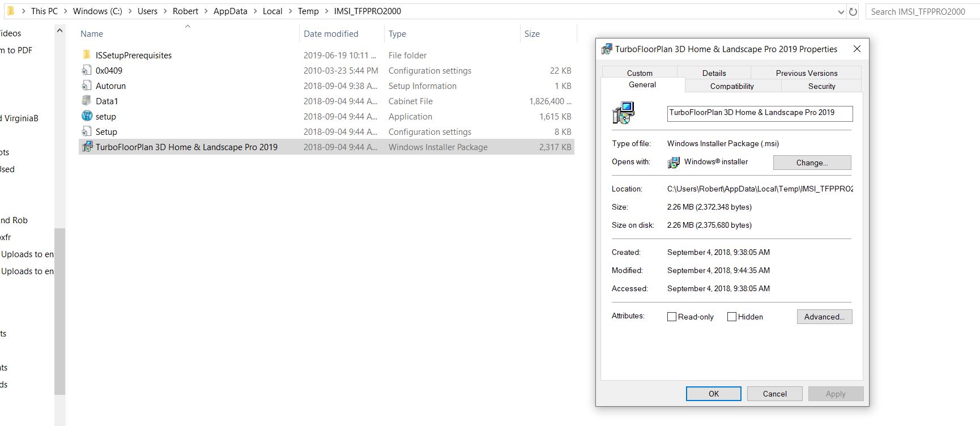Click Temp in the address bar path
980x426 pixels.
coord(308,11)
